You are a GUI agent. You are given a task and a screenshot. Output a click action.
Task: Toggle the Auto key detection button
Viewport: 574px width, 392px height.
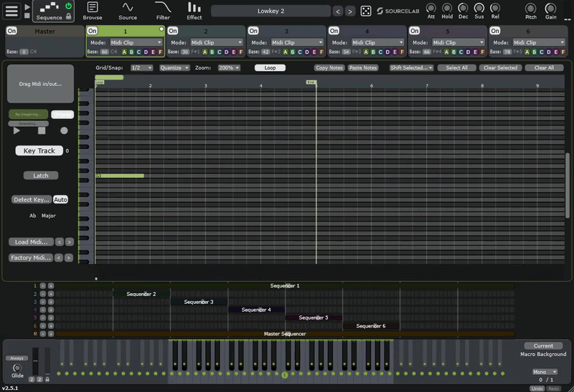coord(60,200)
